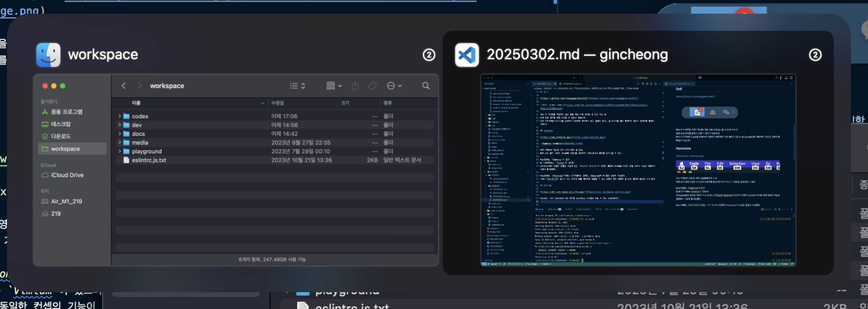
Task: Open 데스크탑 in Finder sidebar
Action: point(61,124)
